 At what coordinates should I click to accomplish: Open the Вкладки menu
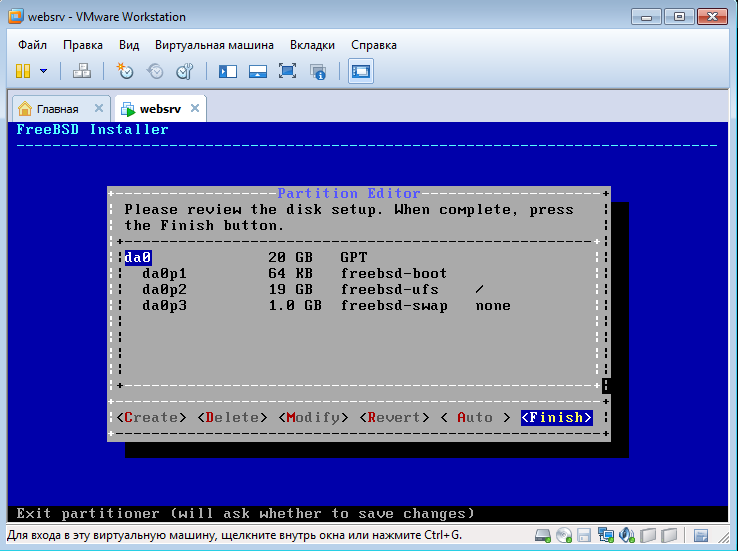click(312, 45)
